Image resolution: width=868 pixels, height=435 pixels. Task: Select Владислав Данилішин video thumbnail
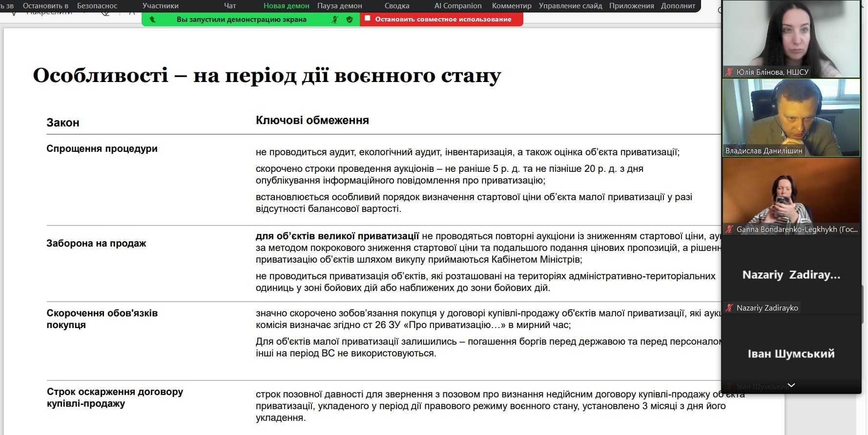click(791, 117)
